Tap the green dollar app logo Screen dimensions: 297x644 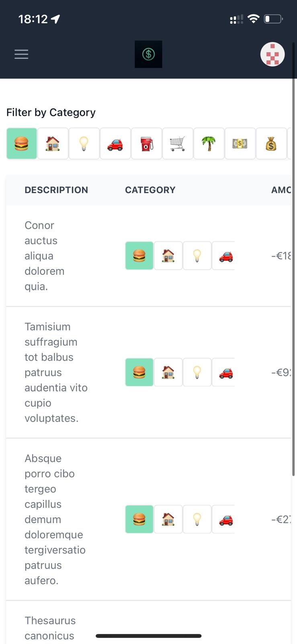pos(148,54)
